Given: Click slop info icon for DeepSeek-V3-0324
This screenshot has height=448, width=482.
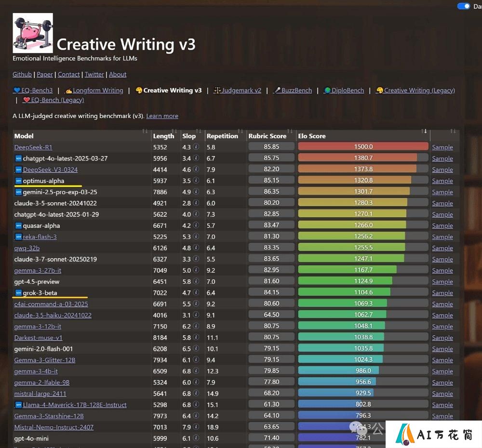Looking at the screenshot, I should 196,169.
